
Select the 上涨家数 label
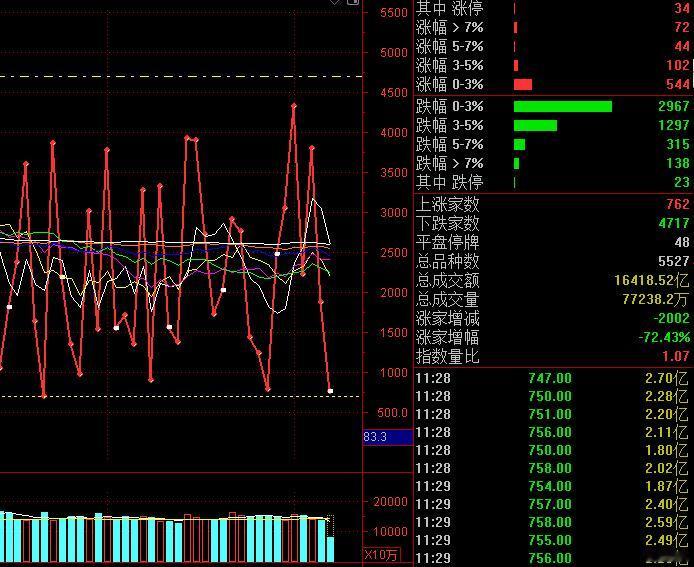[447, 204]
